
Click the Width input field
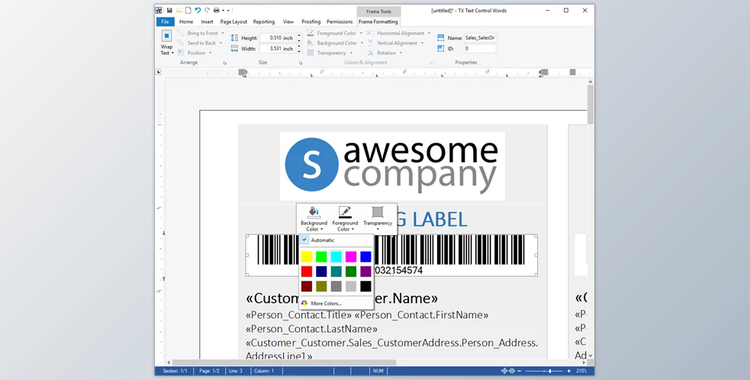(277, 48)
